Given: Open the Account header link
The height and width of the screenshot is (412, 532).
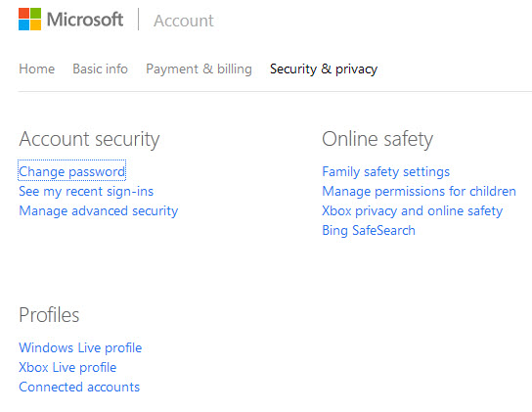Looking at the screenshot, I should (x=184, y=21).
